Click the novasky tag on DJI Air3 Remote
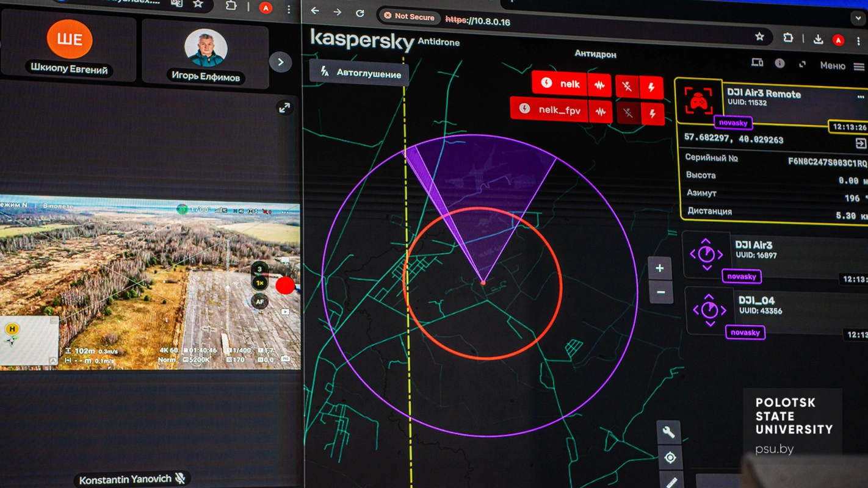Viewport: 868px width, 488px height. pos(733,123)
